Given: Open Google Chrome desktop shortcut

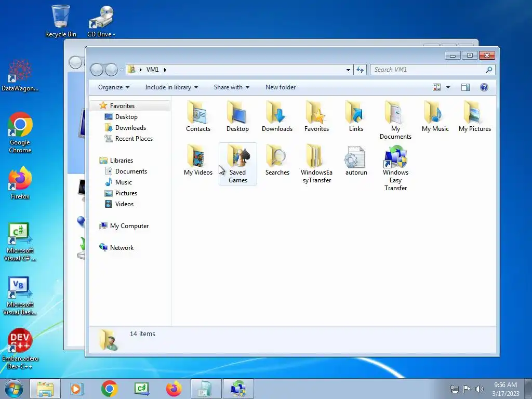Looking at the screenshot, I should click(x=20, y=132).
